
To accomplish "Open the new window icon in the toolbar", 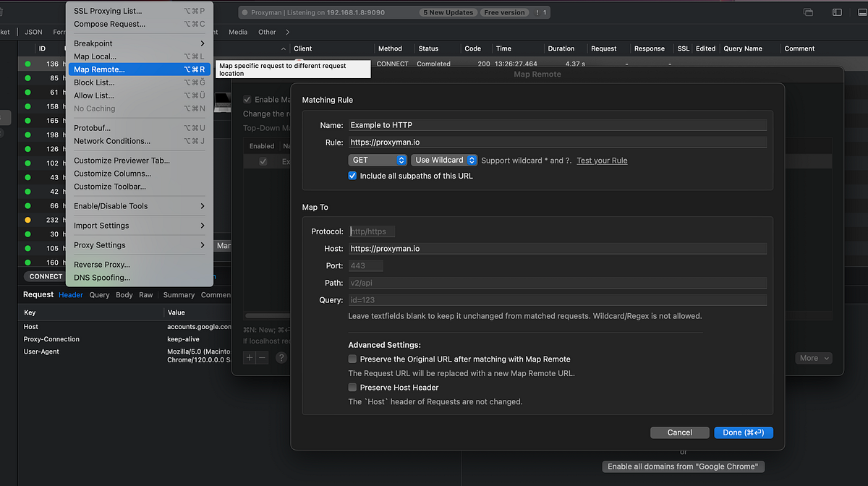I will point(807,12).
